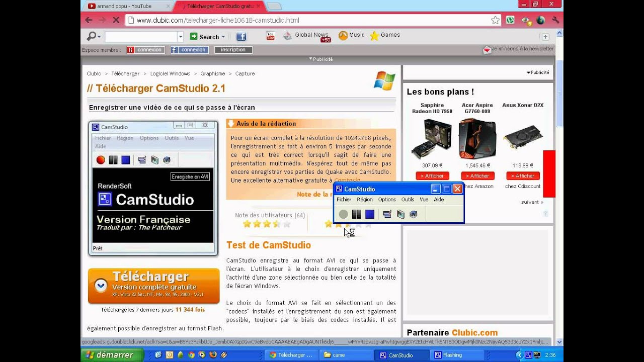Click the Facebook connexion button
644x362 pixels.
189,50
